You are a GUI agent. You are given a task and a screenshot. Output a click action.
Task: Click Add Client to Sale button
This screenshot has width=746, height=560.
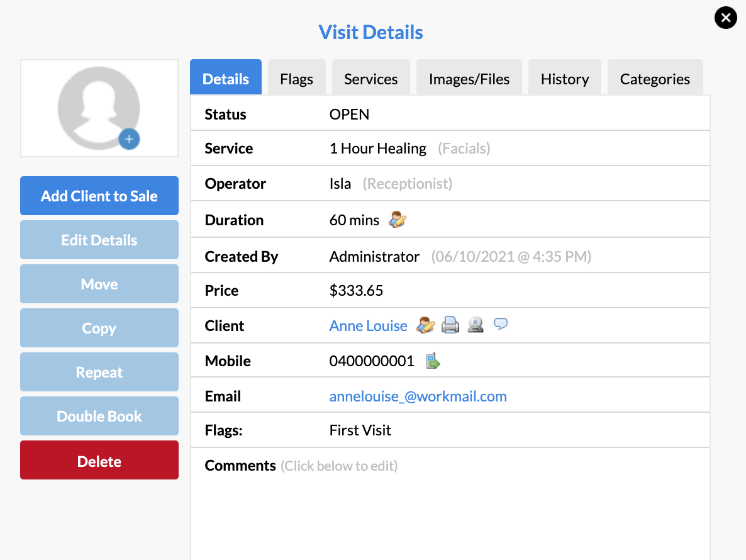tap(99, 196)
